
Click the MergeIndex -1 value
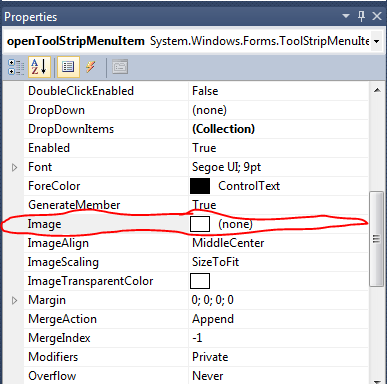[197, 338]
